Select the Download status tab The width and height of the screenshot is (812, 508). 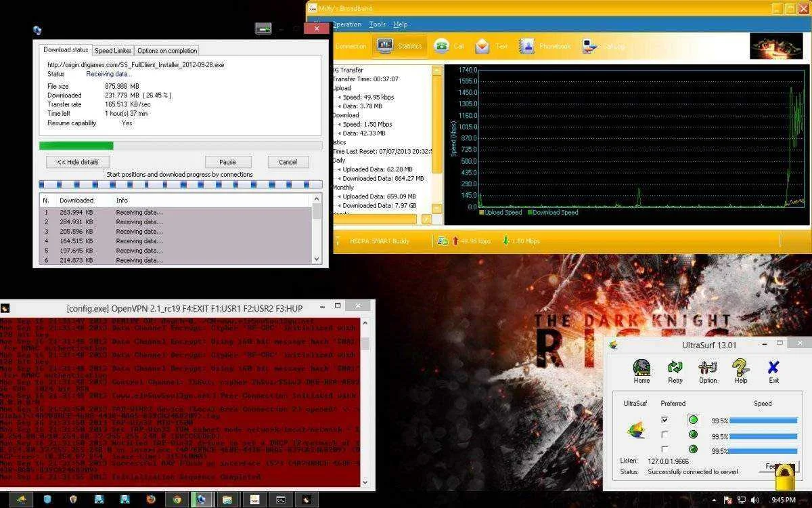coord(66,50)
